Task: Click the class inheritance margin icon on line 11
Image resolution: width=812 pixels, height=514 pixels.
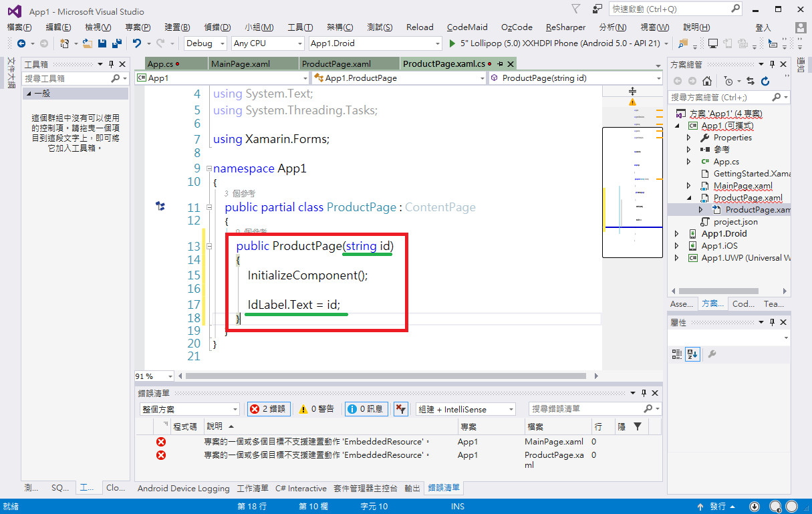Action: point(160,207)
